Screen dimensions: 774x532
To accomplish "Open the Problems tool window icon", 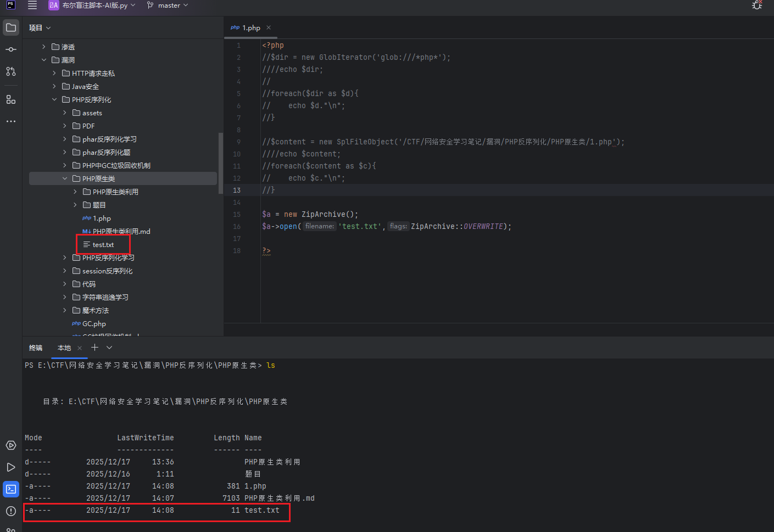I will (11, 511).
